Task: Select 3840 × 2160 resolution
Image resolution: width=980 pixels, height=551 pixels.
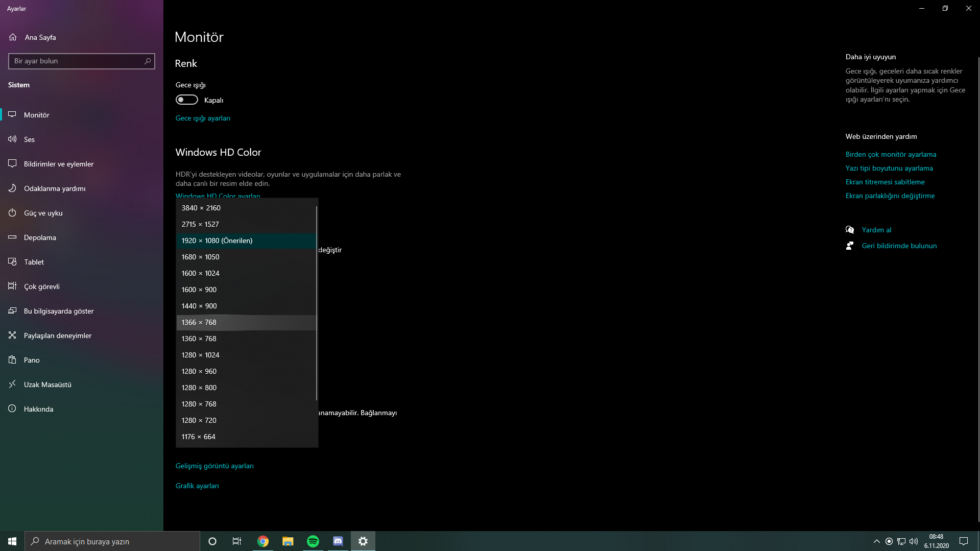Action: (246, 208)
